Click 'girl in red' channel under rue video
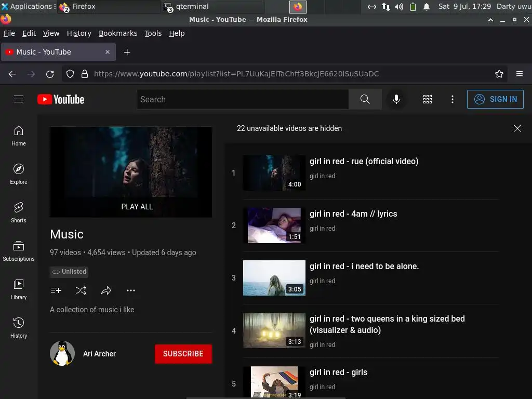The image size is (532, 399). pyautogui.click(x=322, y=176)
